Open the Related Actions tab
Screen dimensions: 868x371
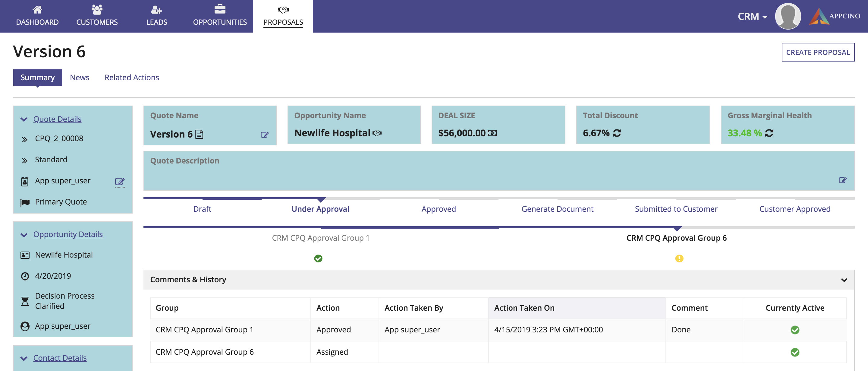click(131, 78)
